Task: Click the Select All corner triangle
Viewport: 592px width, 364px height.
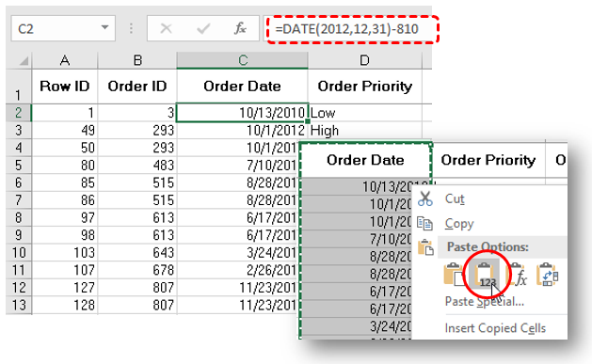Action: tap(24, 61)
